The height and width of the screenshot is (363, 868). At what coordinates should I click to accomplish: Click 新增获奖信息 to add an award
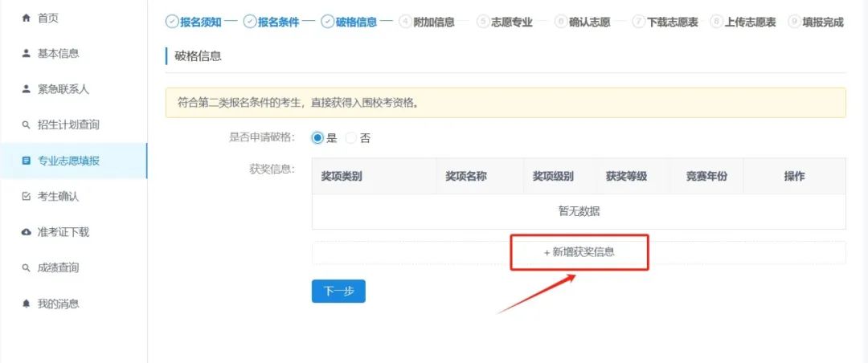point(579,252)
